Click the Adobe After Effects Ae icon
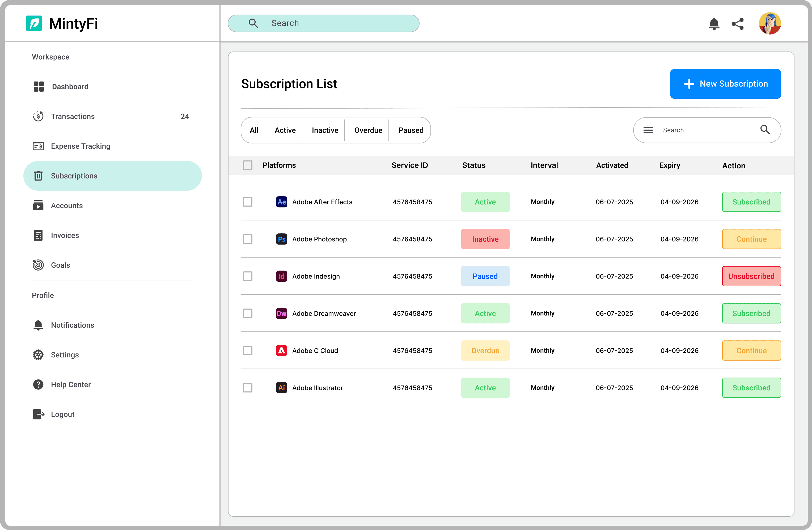Viewport: 812px width, 530px height. click(x=281, y=202)
